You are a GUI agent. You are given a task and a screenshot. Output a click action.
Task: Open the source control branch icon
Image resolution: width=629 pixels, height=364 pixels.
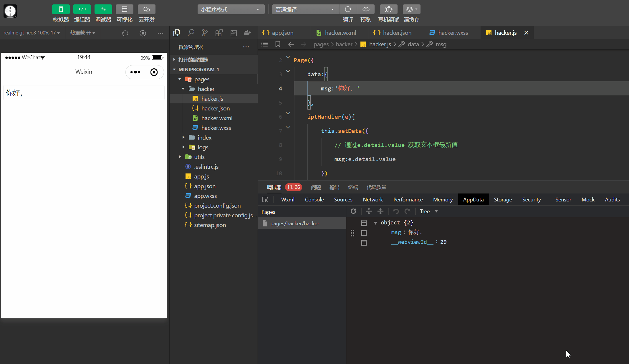[205, 33]
